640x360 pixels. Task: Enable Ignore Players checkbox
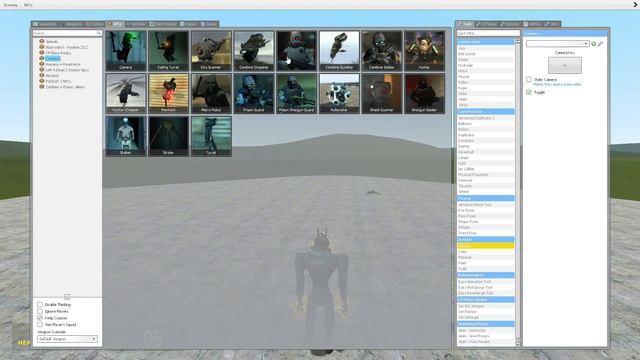pyautogui.click(x=40, y=311)
